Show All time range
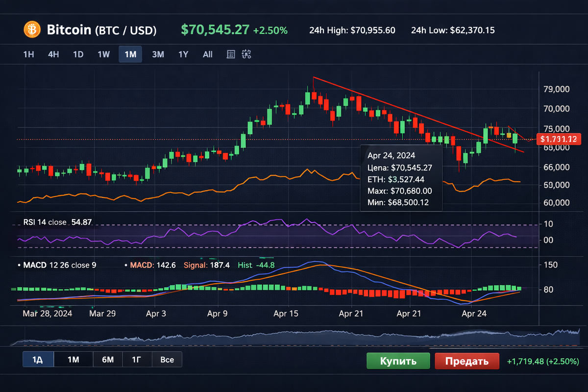 pyautogui.click(x=208, y=54)
